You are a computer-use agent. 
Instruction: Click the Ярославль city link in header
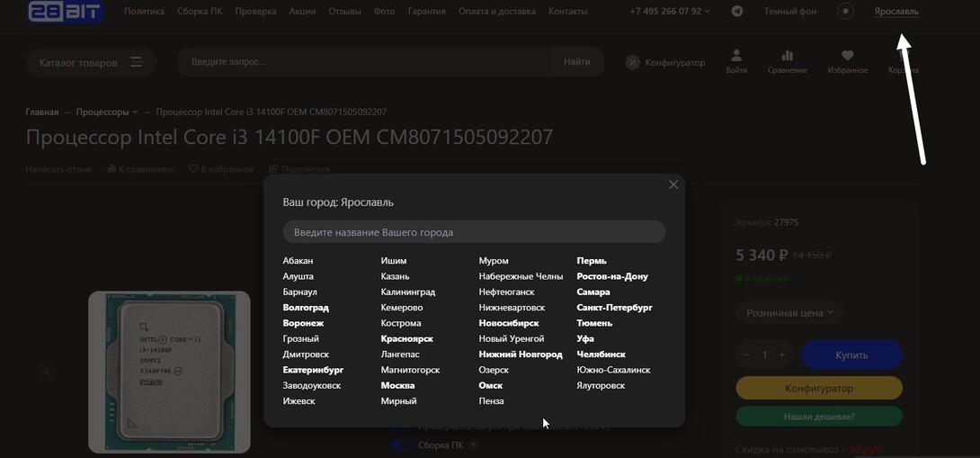click(896, 12)
